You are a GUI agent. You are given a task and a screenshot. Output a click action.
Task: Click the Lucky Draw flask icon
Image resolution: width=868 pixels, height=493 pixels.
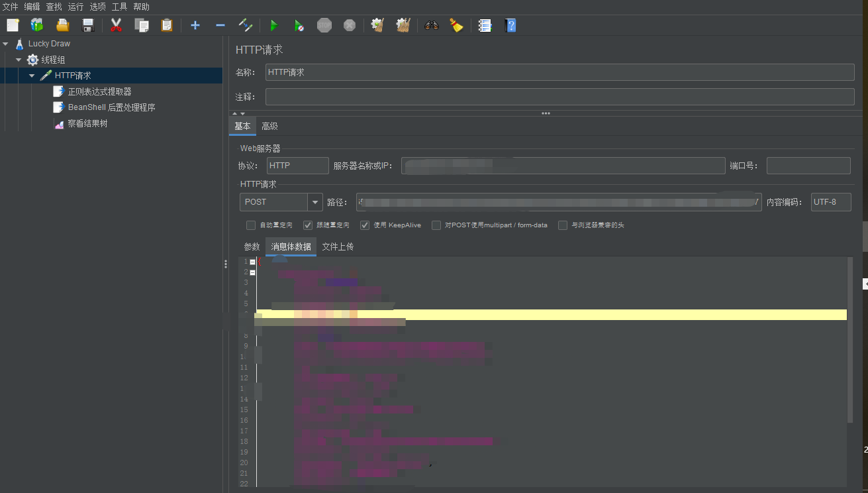click(19, 44)
